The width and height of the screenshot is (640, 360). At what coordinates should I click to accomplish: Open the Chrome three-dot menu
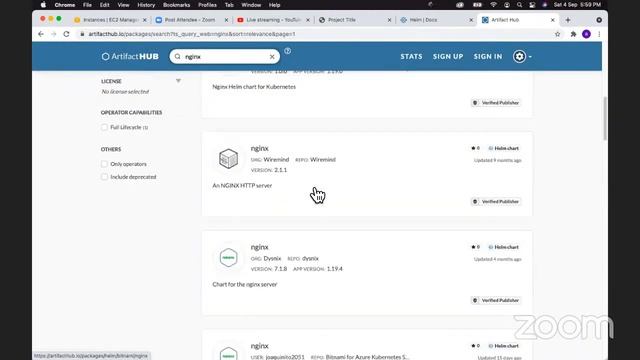pyautogui.click(x=599, y=34)
